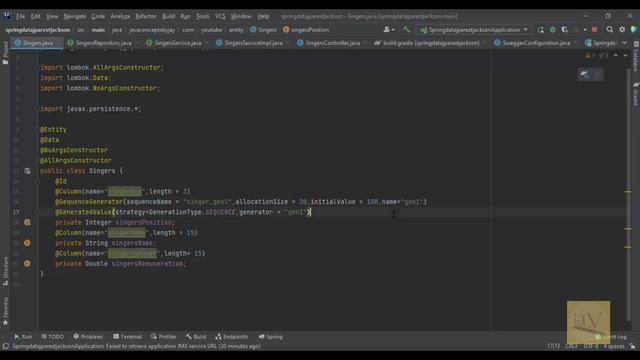Viewport: 640px width, 360px height.
Task: Open the Navigate menu
Action: [75, 16]
